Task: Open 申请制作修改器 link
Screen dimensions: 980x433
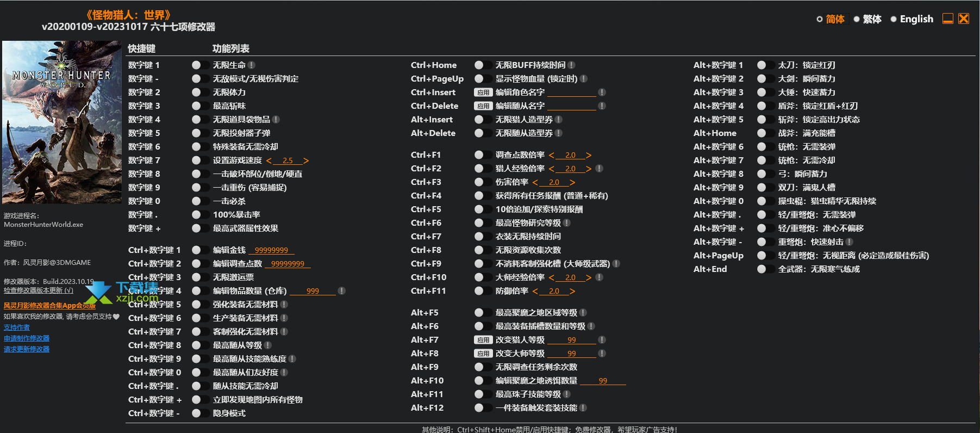Action: click(27, 338)
